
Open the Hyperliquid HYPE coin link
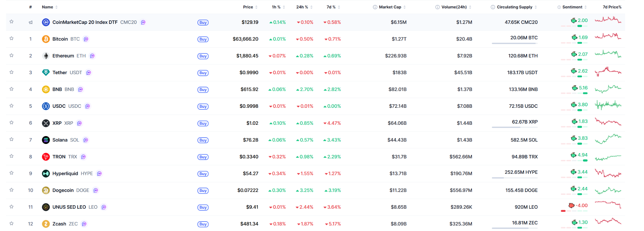pyautogui.click(x=73, y=173)
